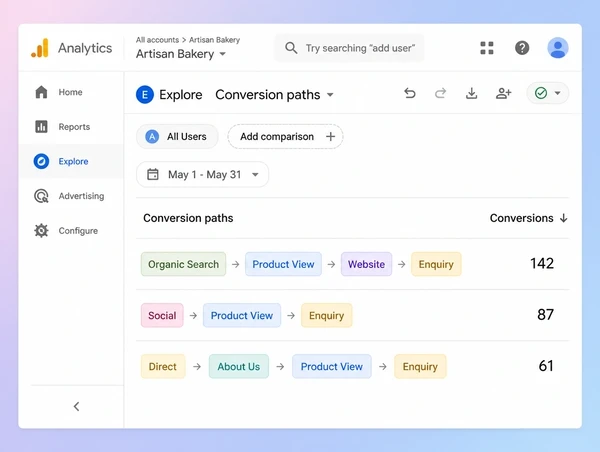Select Explore in the sidebar

pos(73,162)
